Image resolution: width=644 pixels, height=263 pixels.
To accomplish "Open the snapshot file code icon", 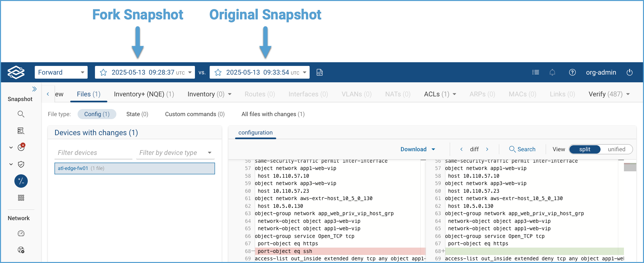I will click(320, 72).
